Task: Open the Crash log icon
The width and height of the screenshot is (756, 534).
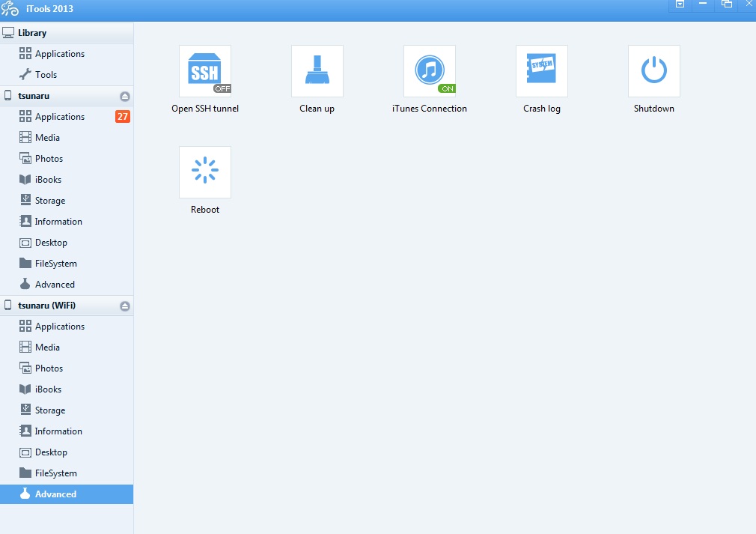Action: tap(542, 71)
